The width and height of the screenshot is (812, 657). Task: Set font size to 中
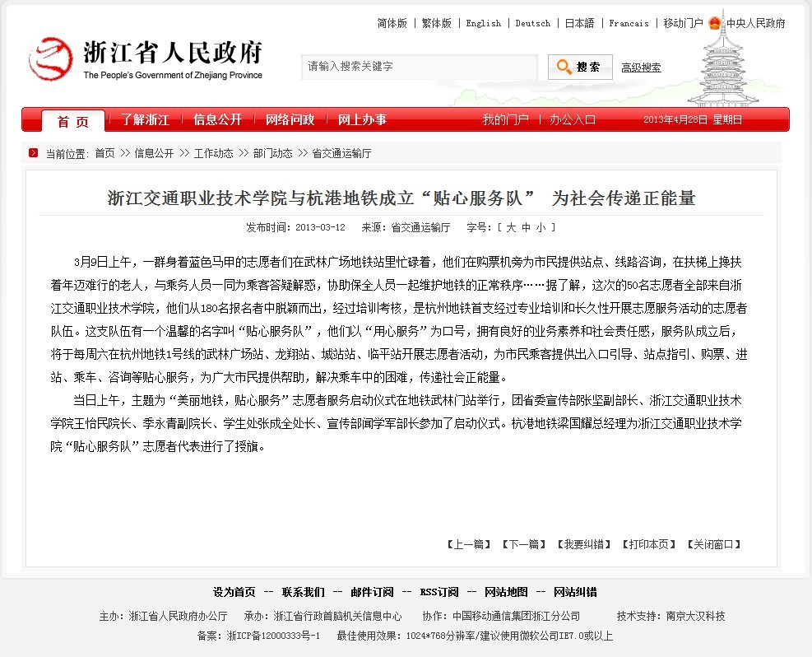click(x=527, y=227)
